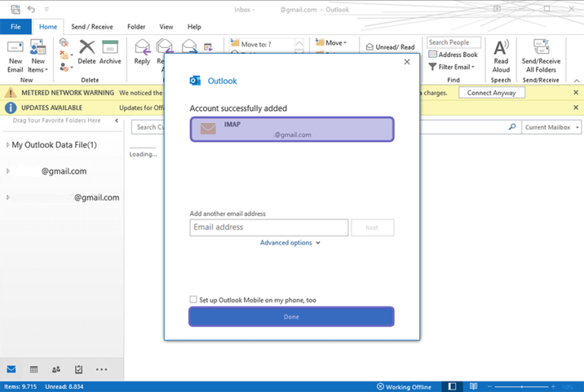The height and width of the screenshot is (392, 584).
Task: Check Set up Outlook Mobile checkbox
Action: [193, 299]
